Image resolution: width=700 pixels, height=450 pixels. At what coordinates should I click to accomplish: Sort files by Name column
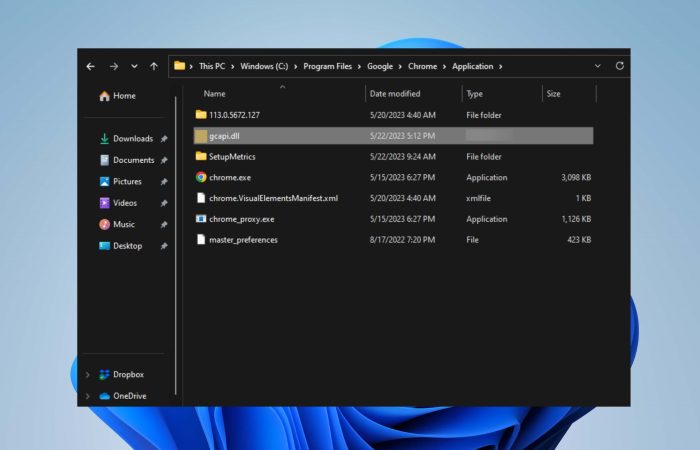tap(214, 94)
